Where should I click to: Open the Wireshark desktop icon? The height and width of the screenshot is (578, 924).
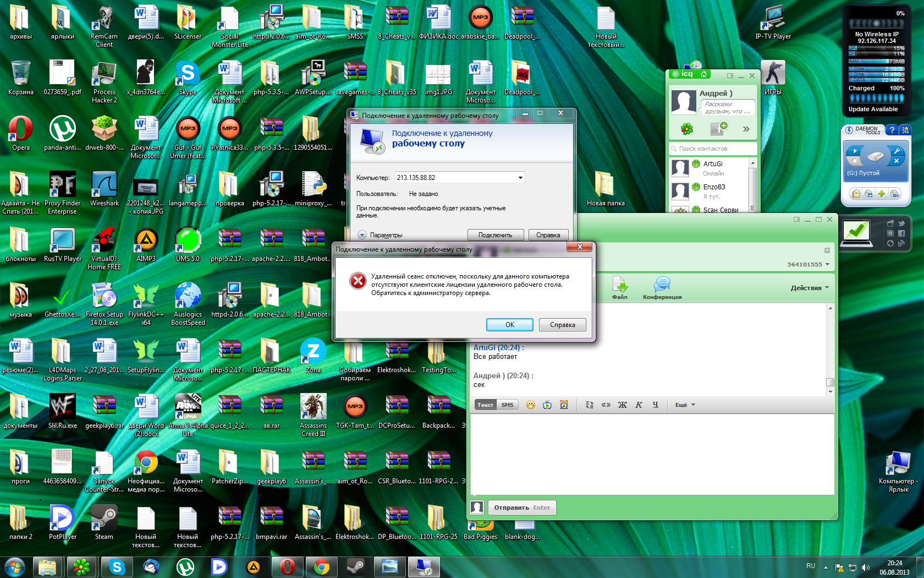(104, 189)
